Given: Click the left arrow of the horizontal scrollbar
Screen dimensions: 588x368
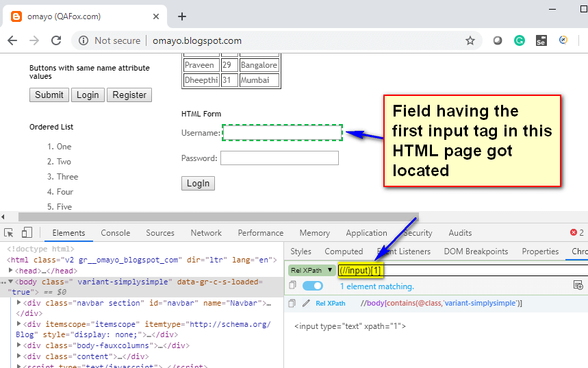Looking at the screenshot, I should pyautogui.click(x=3, y=217).
